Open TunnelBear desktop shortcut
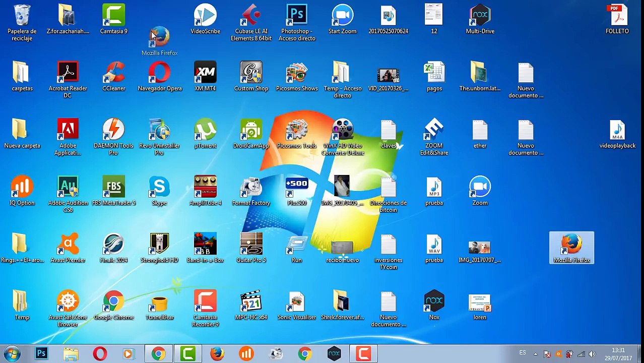This screenshot has height=363, width=644. (x=159, y=305)
